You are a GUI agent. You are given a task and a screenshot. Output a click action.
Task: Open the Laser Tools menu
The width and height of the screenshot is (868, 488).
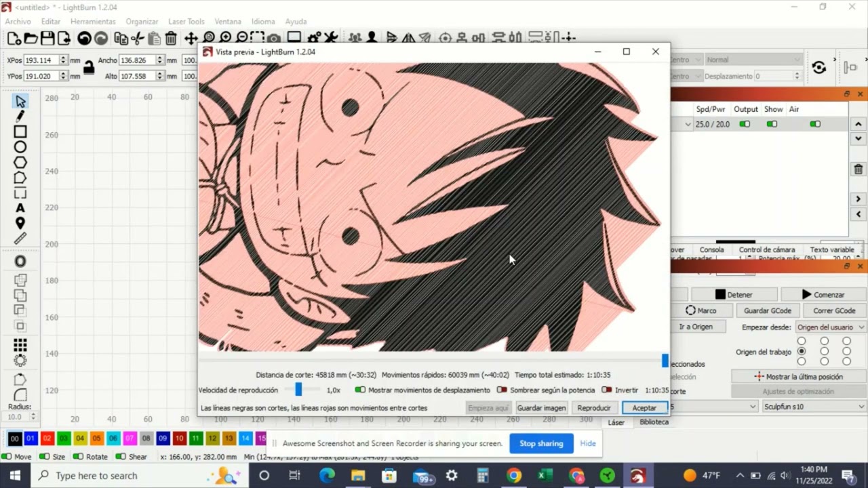[186, 22]
